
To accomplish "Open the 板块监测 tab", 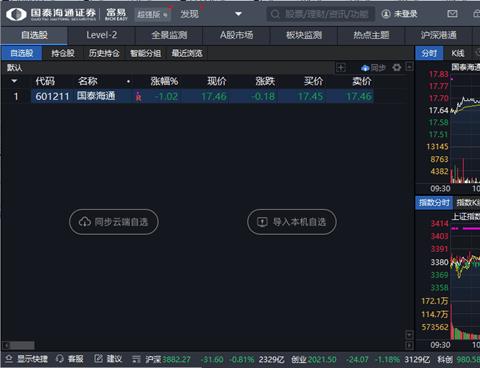I will click(304, 35).
